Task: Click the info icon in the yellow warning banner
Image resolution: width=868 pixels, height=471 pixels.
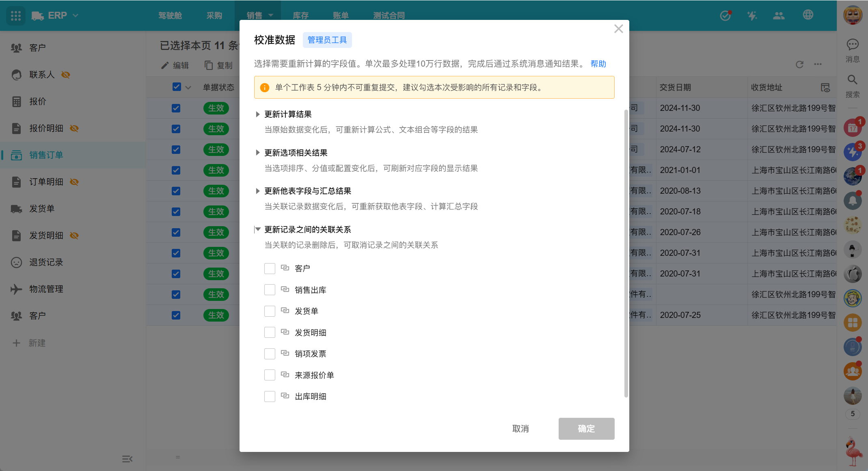Action: pyautogui.click(x=265, y=87)
